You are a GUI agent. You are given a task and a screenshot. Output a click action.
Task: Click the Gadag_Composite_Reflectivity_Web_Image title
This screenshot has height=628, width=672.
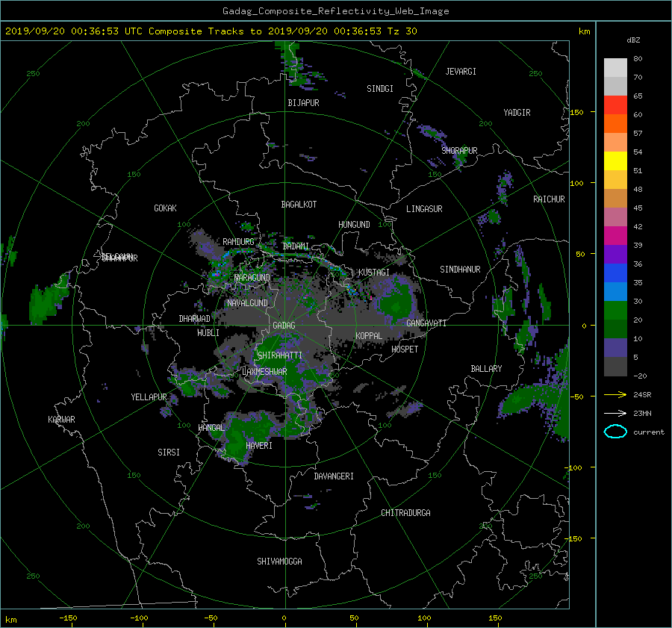[335, 11]
